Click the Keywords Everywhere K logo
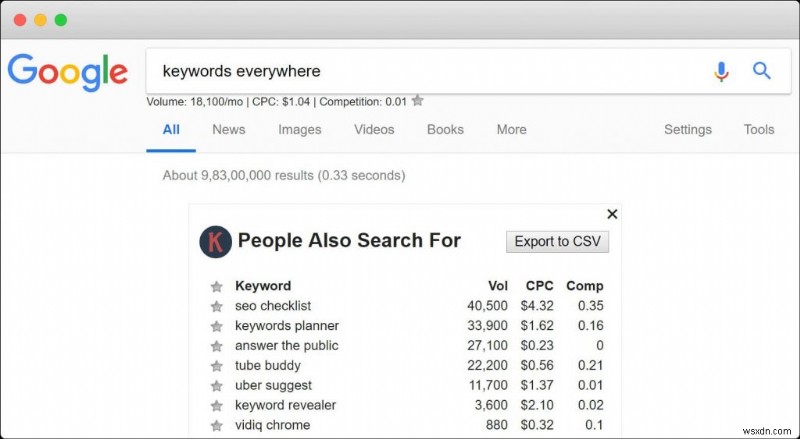 click(215, 241)
